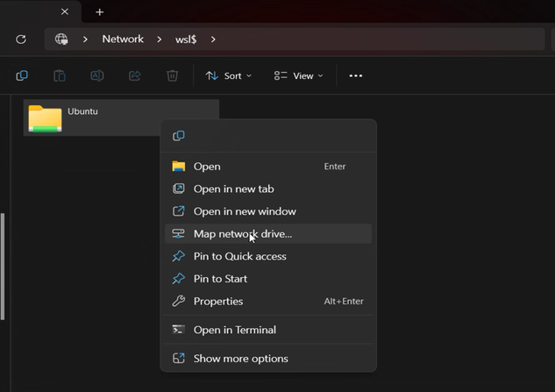This screenshot has height=392, width=555.
Task: Click the Delete trash icon in toolbar
Action: 173,76
